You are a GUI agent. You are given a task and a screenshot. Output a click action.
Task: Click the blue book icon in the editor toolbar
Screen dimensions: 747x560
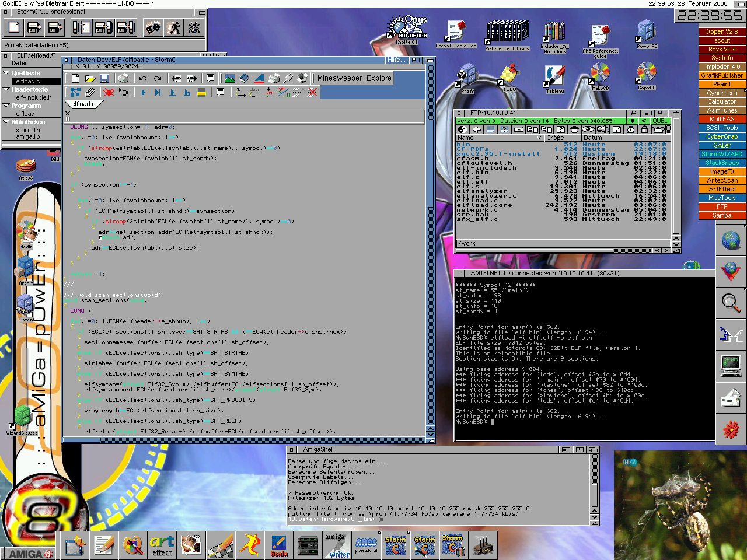[x=245, y=78]
